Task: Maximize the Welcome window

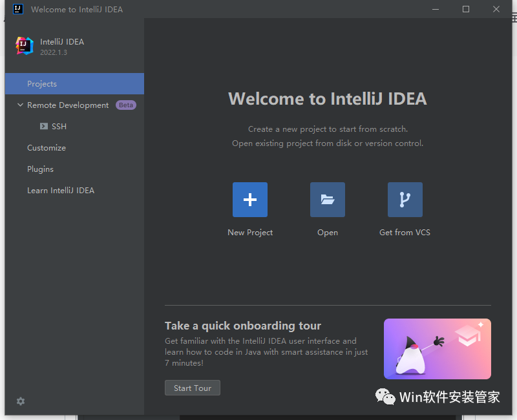Action: (466, 9)
